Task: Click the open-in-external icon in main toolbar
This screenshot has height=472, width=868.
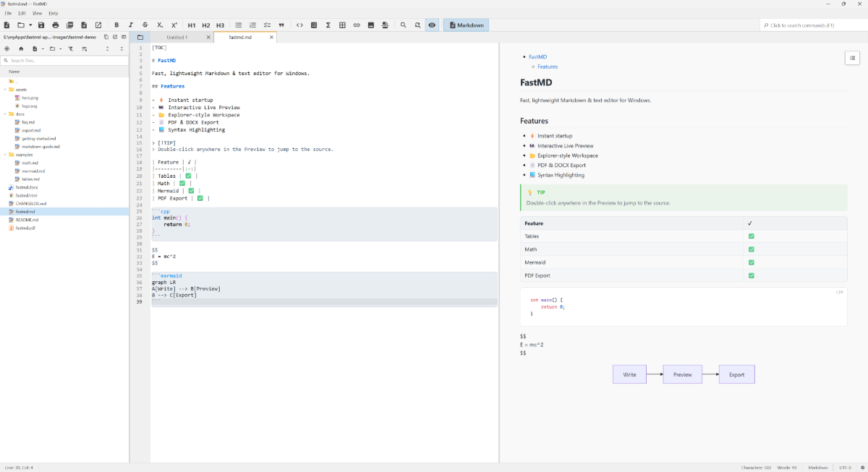Action: point(98,25)
